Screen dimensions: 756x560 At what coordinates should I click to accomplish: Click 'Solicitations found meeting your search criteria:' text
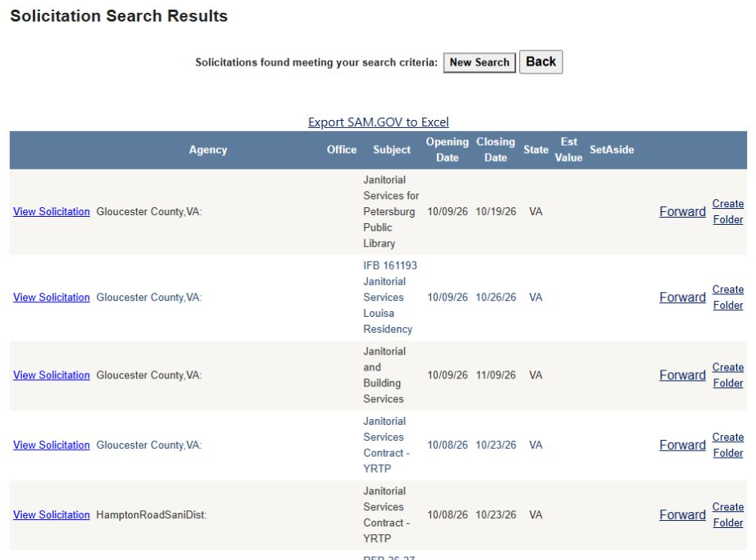tap(316, 62)
